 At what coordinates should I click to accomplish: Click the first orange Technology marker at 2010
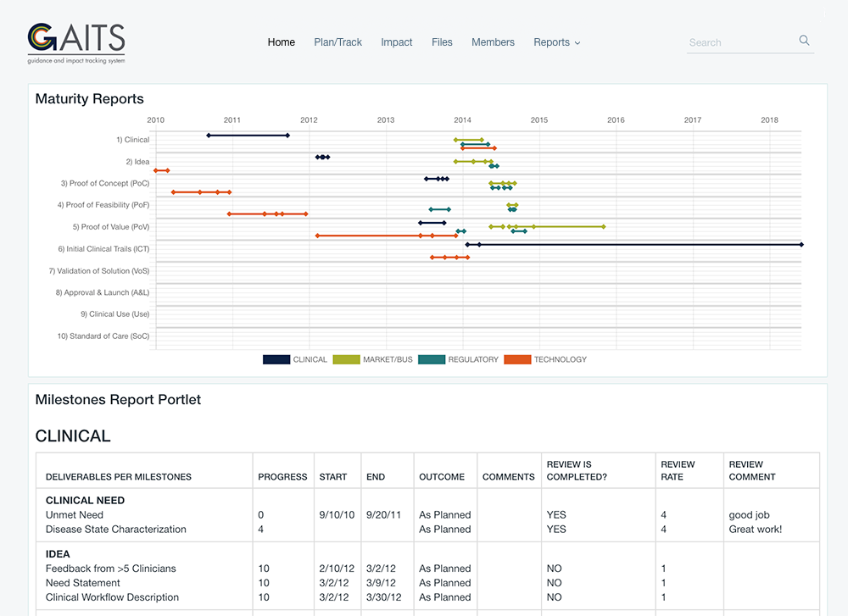pos(156,170)
